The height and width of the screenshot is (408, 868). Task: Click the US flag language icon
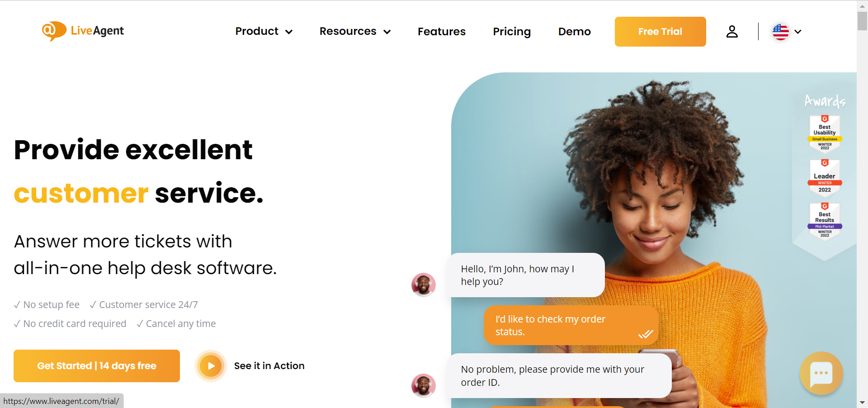[x=781, y=32]
